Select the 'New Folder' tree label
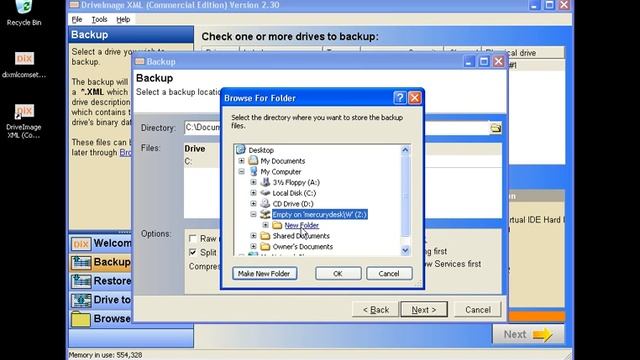The image size is (640, 360). coord(302,225)
